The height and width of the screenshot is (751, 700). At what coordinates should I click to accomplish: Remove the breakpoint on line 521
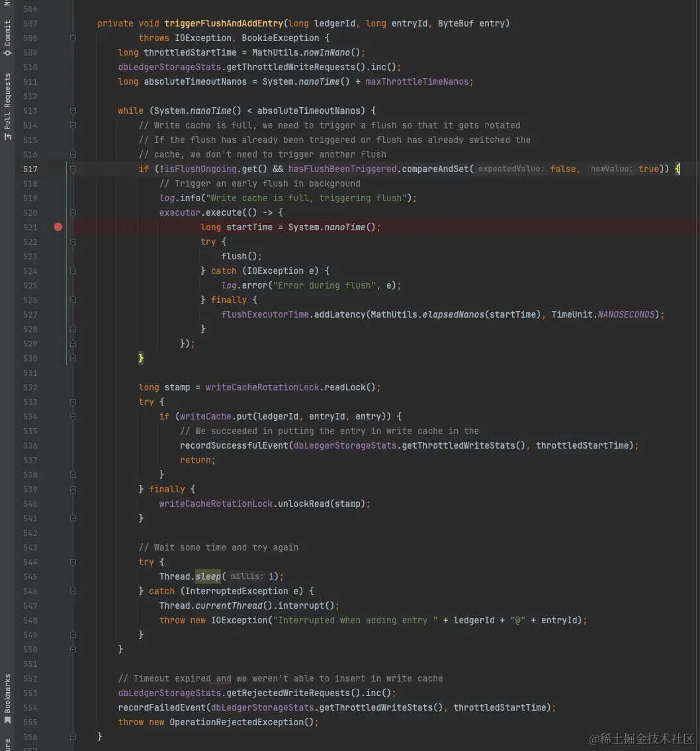[58, 227]
